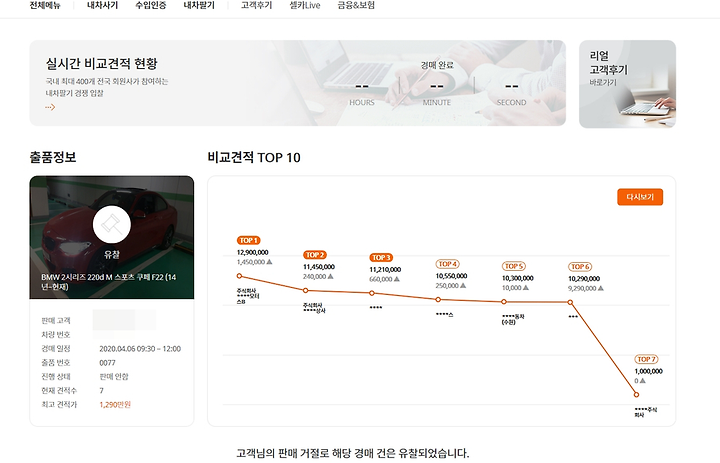Open 셀카Live in navigation
This screenshot has width=720, height=463.
coord(305,6)
